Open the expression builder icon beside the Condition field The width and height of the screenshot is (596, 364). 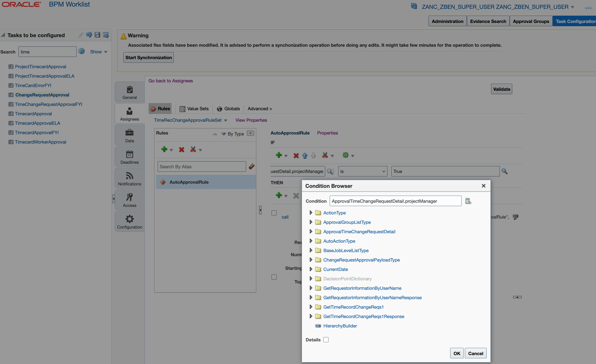point(468,201)
